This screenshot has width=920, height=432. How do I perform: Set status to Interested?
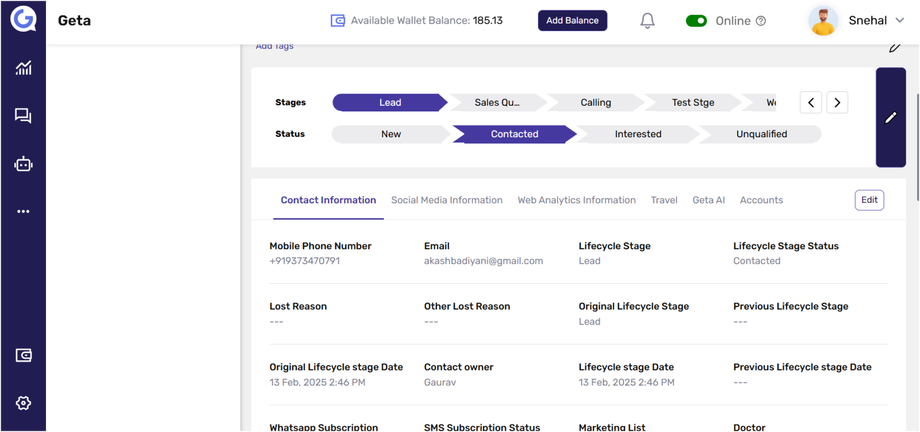pos(638,134)
